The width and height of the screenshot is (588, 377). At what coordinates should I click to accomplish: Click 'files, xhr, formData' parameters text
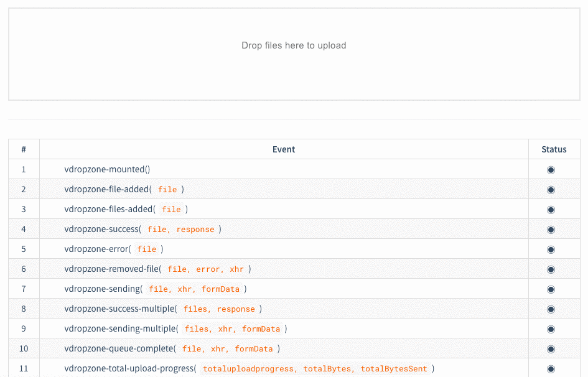tap(232, 329)
